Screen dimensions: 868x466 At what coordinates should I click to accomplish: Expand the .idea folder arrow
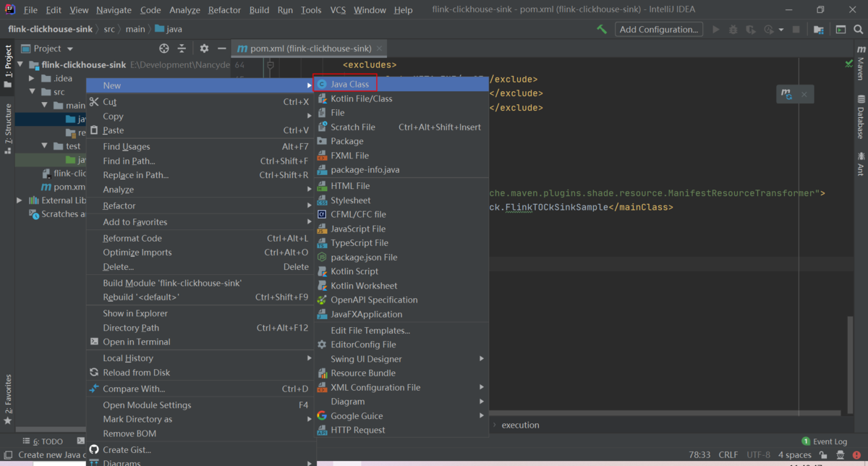coord(32,78)
